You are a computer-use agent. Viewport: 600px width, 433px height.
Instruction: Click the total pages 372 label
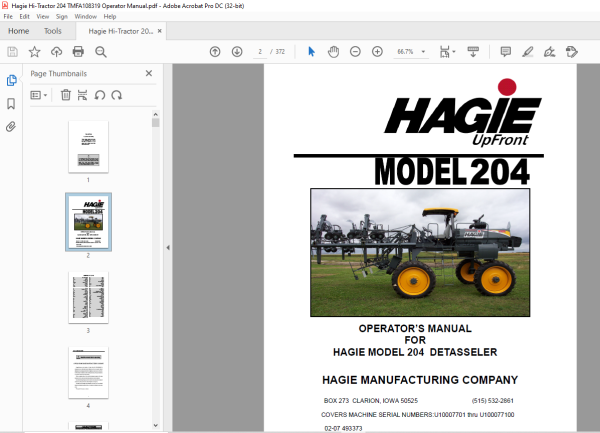click(280, 52)
